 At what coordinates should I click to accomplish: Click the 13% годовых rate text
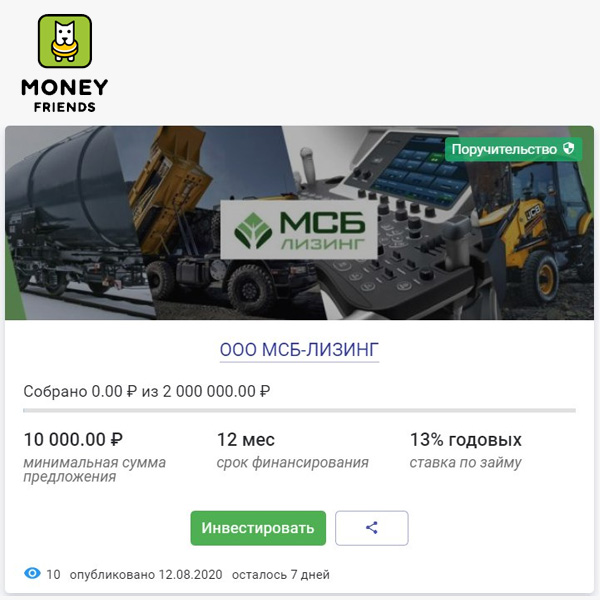point(466,440)
